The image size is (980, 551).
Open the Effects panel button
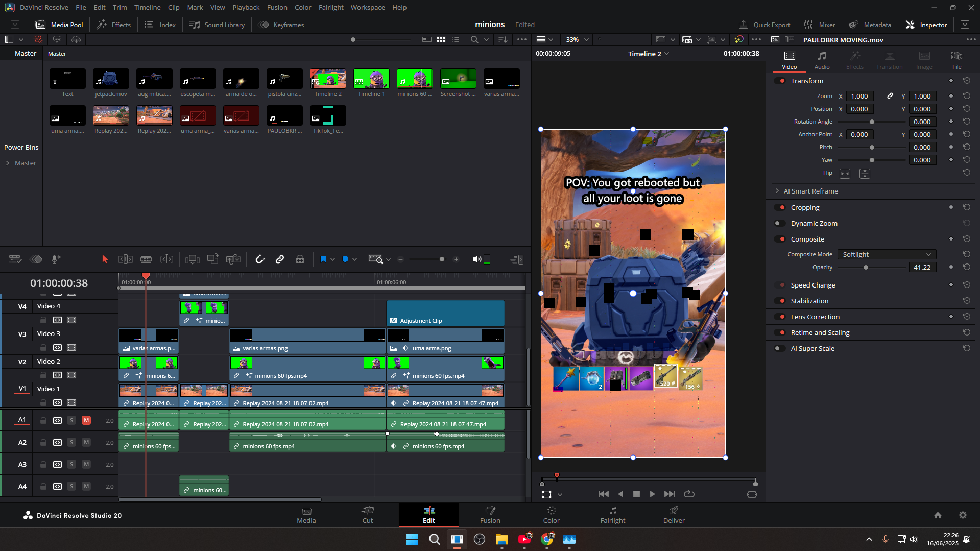113,25
